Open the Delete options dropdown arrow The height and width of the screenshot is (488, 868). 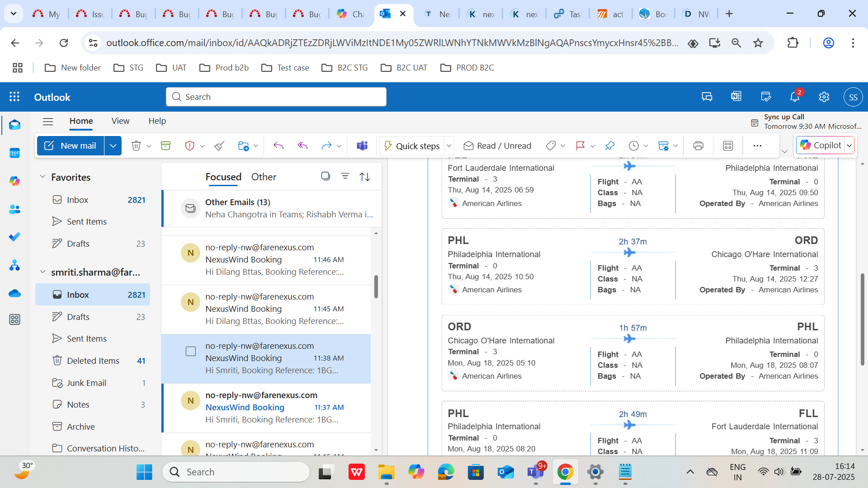(x=149, y=146)
